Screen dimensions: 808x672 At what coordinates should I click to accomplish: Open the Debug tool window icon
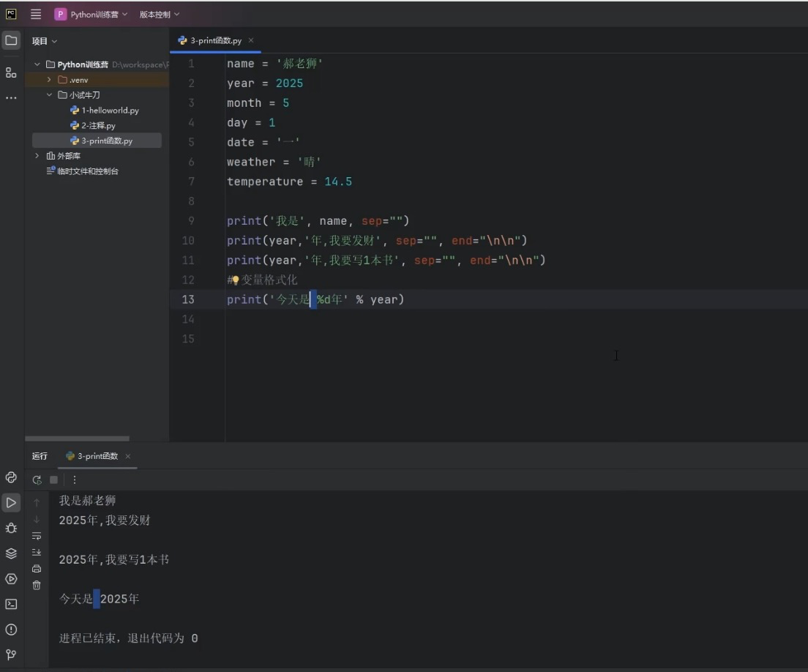click(x=11, y=528)
